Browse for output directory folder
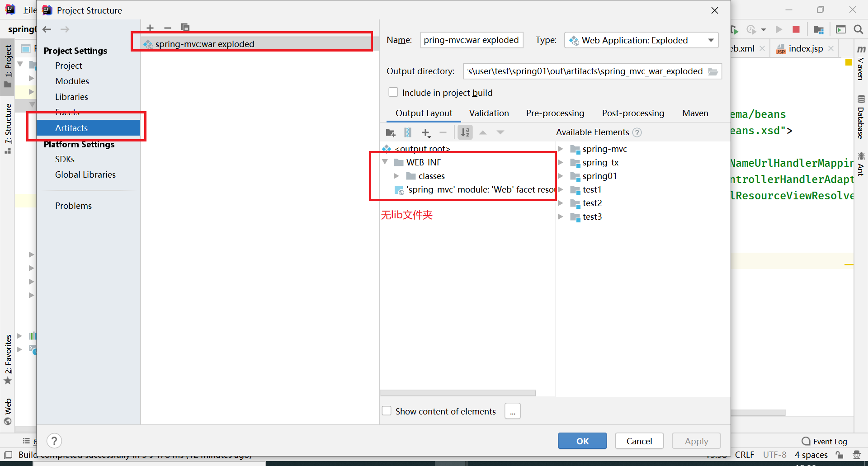This screenshot has width=868, height=466. click(x=713, y=71)
